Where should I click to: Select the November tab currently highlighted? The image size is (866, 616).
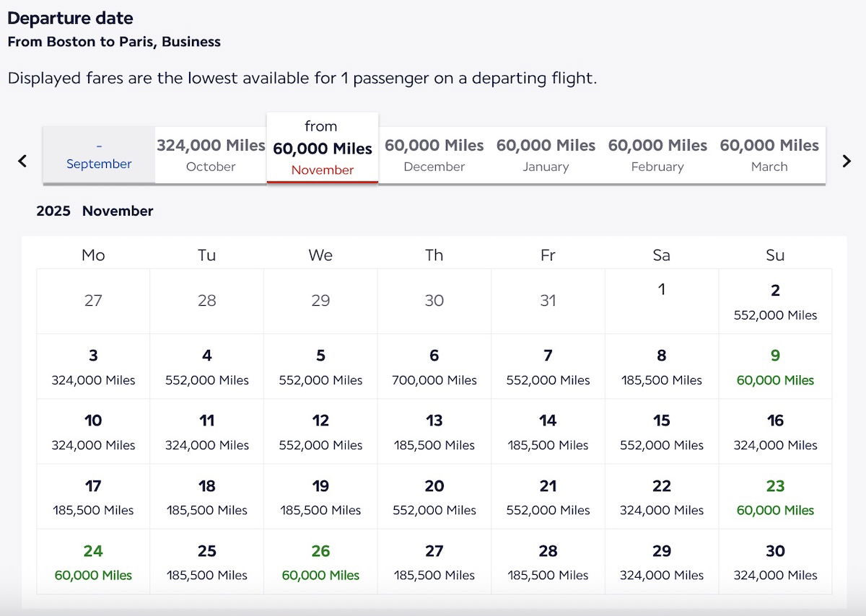(x=323, y=149)
